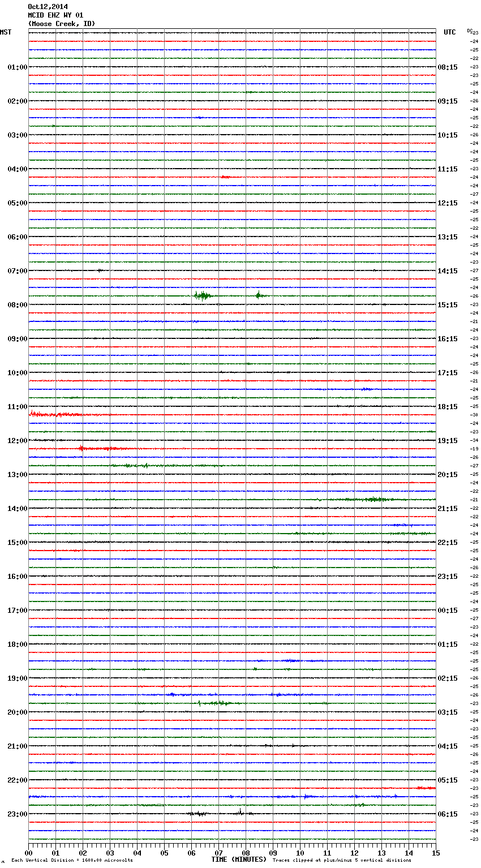Click the 15 minute tick on bottom axis

pyautogui.click(x=436, y=853)
